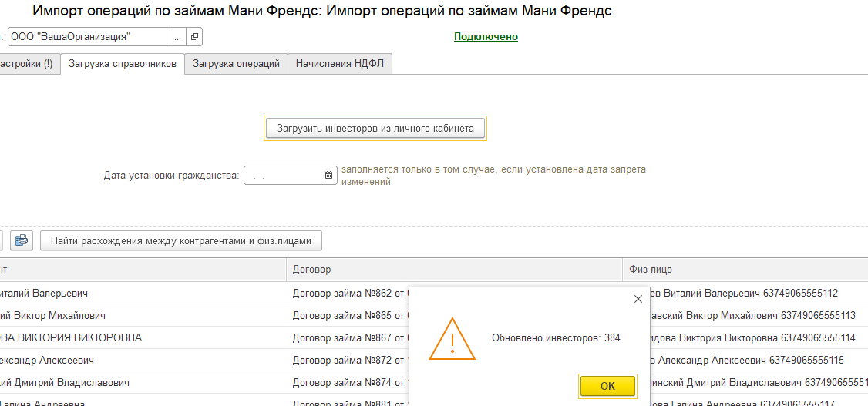Select the Договор займа №862 cell
868x406 pixels.
point(348,294)
